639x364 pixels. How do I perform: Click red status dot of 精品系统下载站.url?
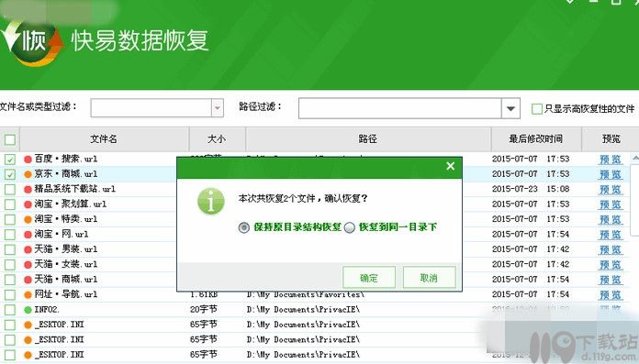28,189
